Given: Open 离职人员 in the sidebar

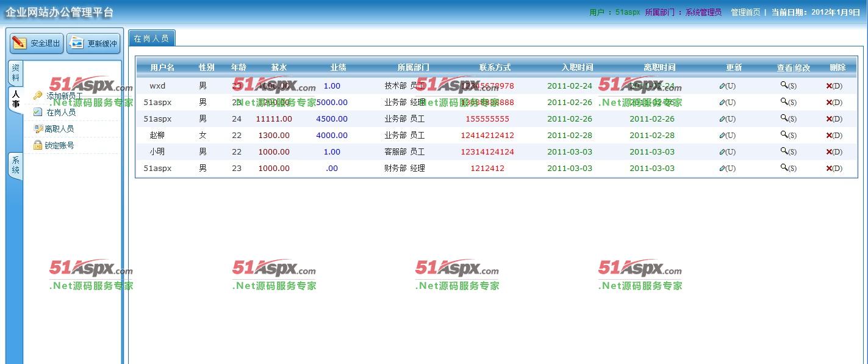Looking at the screenshot, I should 59,129.
